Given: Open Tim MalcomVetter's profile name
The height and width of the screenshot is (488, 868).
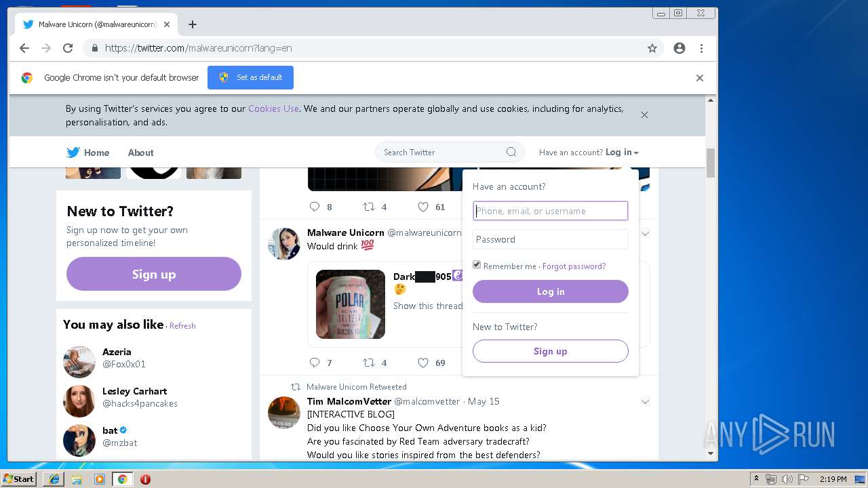Looking at the screenshot, I should coord(349,401).
